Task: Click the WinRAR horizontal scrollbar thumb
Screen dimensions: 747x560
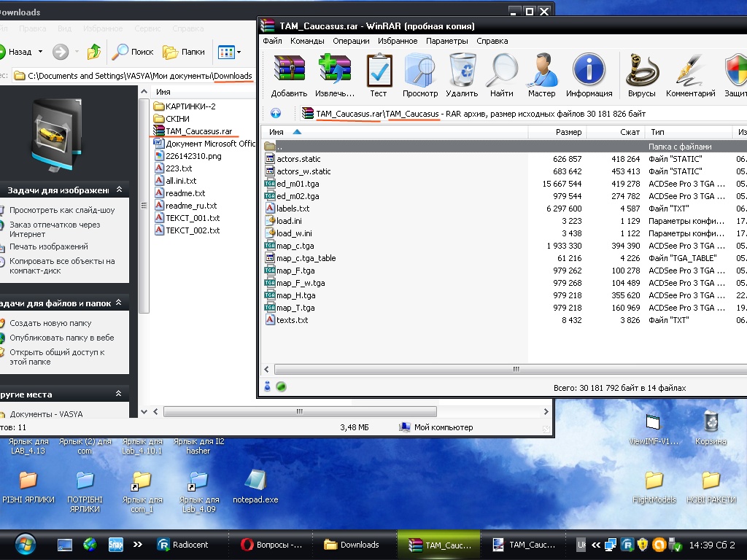Action: (x=516, y=370)
